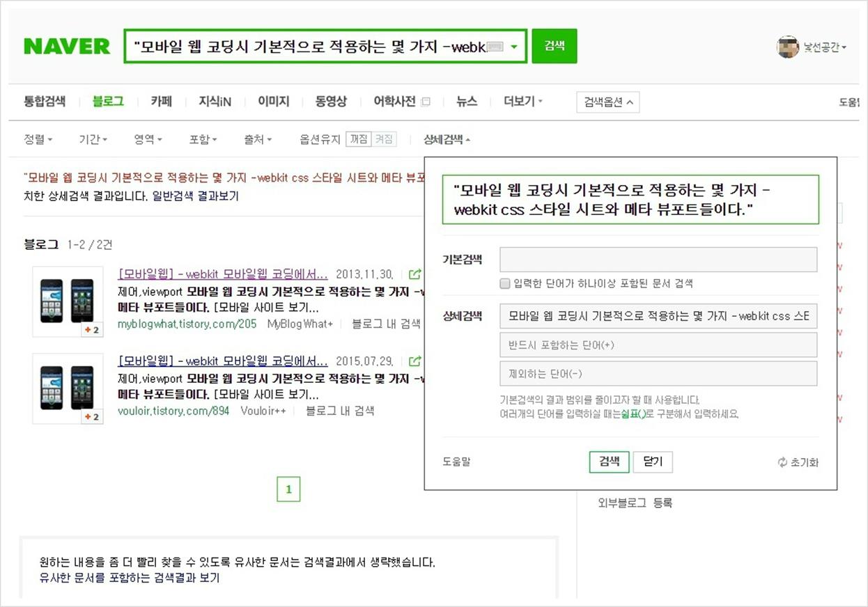Image resolution: width=868 pixels, height=607 pixels.
Task: Click the share icon beside 2015.07.29 result
Action: (x=415, y=361)
